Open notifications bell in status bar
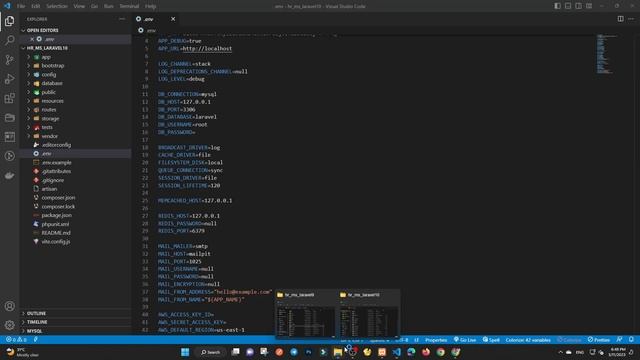 coord(631,340)
